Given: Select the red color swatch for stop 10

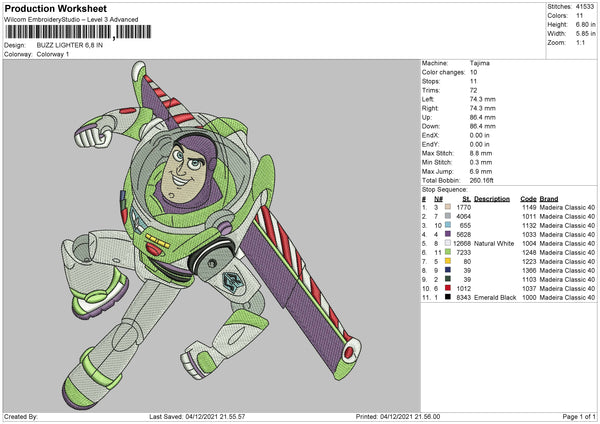Looking at the screenshot, I should point(448,288).
